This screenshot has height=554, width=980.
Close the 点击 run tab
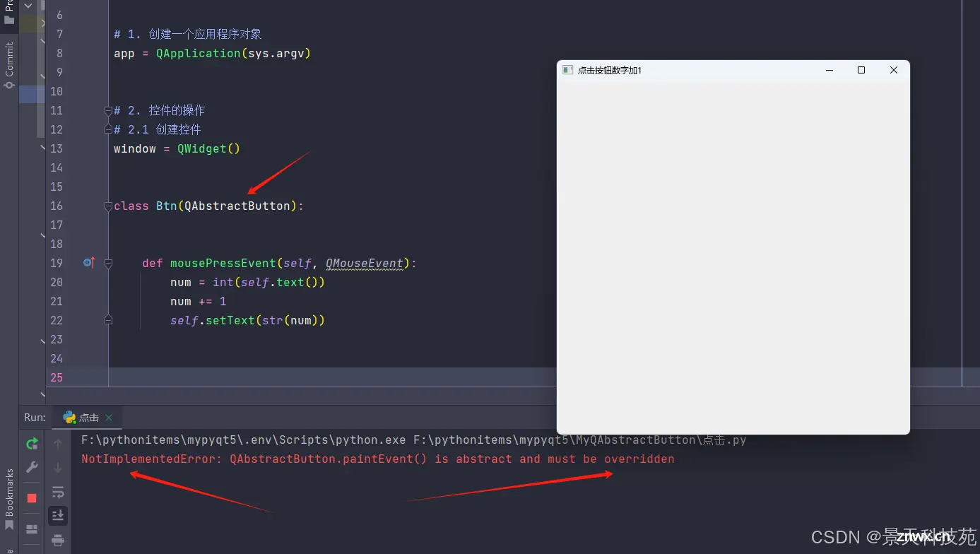coord(109,418)
